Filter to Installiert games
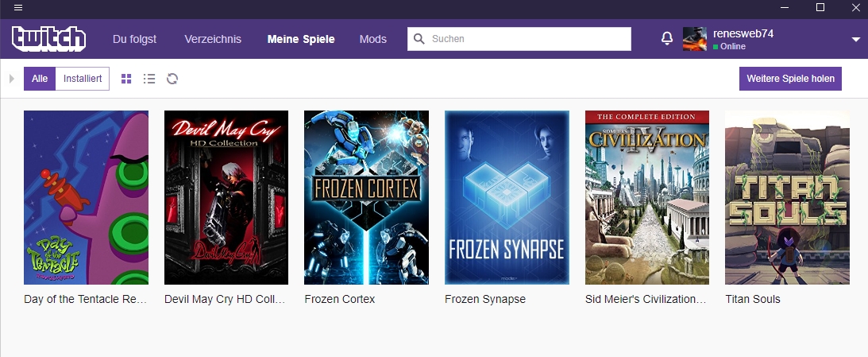This screenshot has height=357, width=868. (83, 79)
